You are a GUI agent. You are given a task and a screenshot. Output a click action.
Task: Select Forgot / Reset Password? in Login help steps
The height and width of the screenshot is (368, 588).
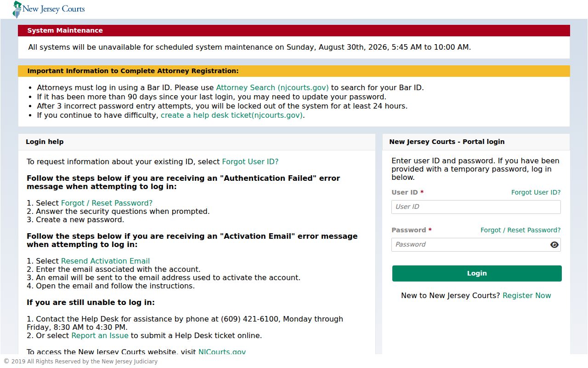107,203
